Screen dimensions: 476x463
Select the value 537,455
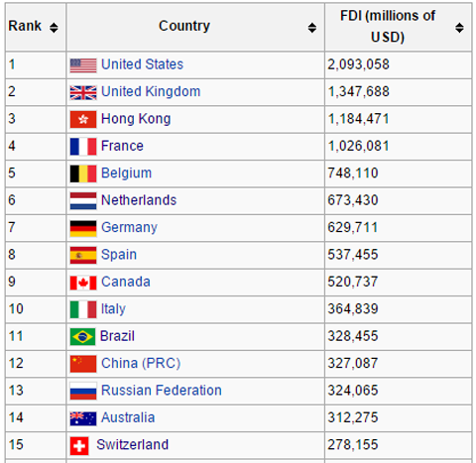pos(353,255)
